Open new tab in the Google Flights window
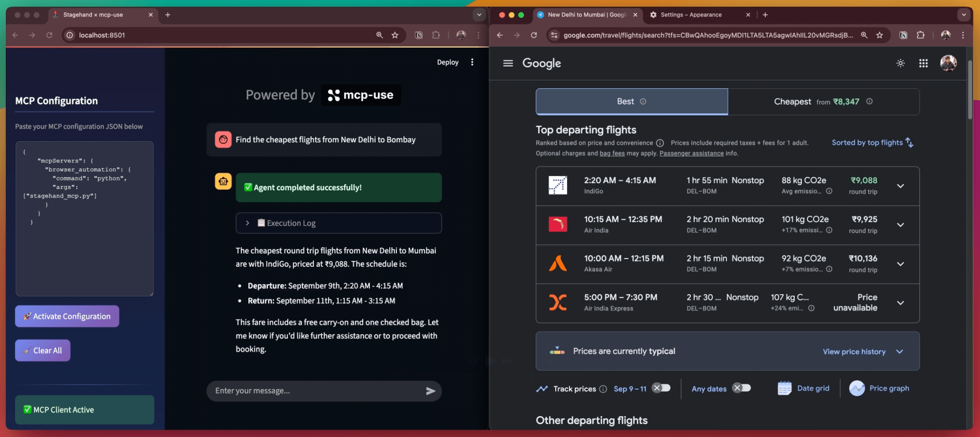The width and height of the screenshot is (980, 437). coord(765,15)
